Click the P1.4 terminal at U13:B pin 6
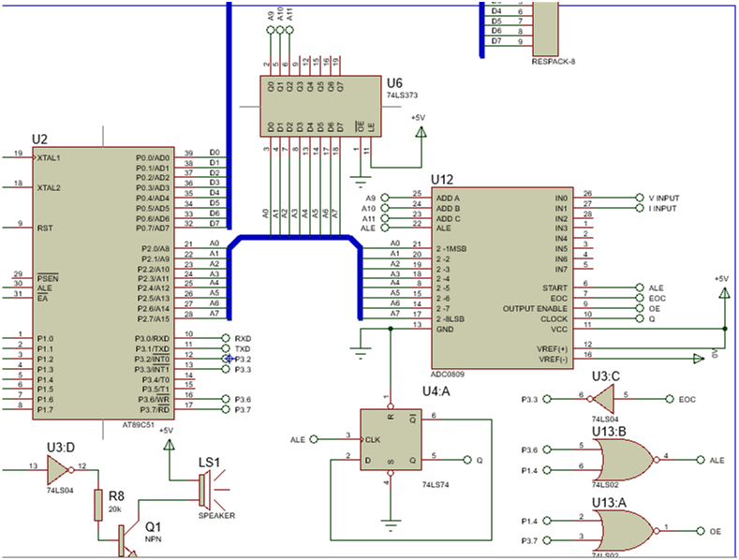 547,470
